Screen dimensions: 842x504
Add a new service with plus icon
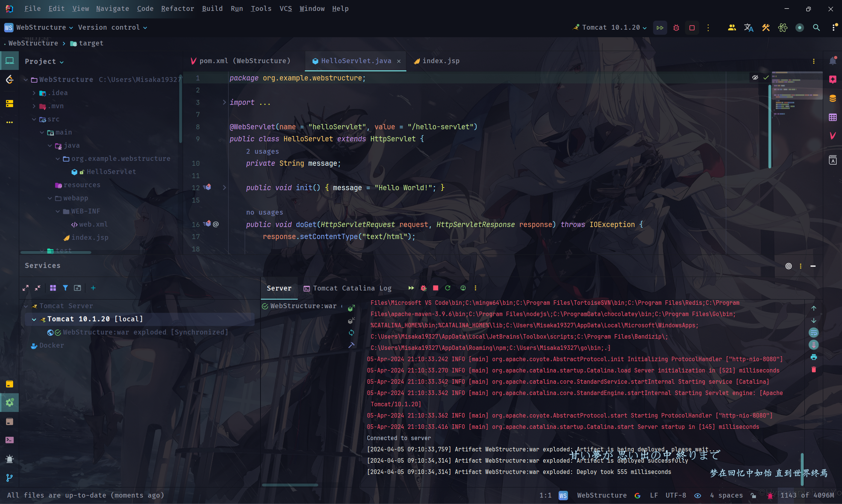[x=93, y=288]
